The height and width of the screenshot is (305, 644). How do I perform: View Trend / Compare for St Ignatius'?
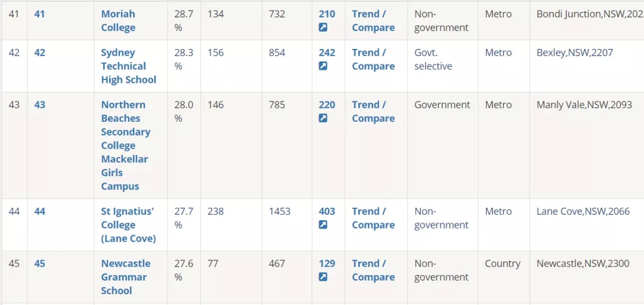(373, 218)
